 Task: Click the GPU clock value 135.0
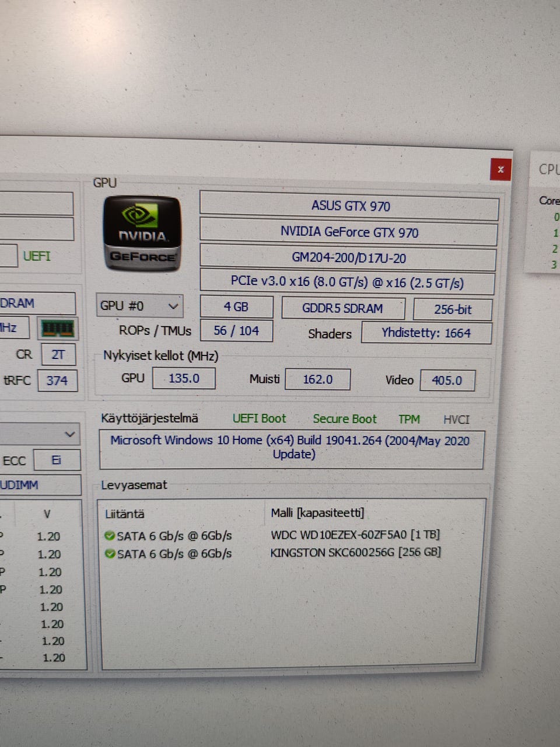184,378
